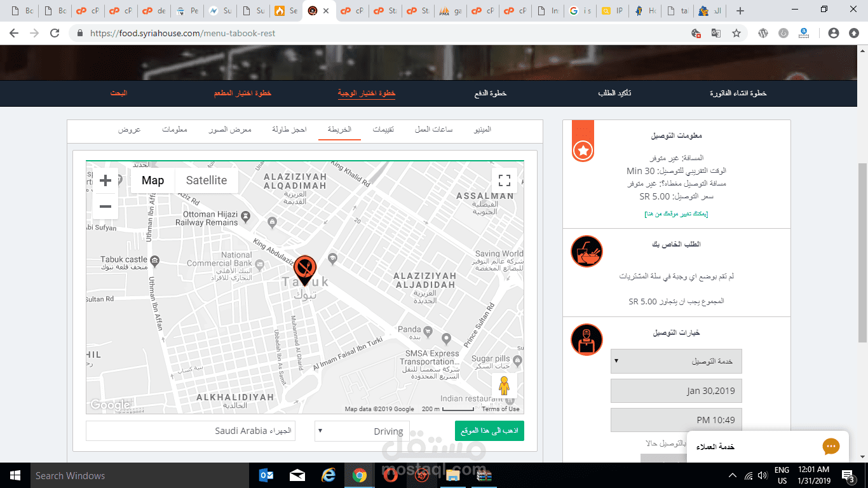Switch to the Google "i s" browser tab
Image resolution: width=868 pixels, height=488 pixels.
coord(581,11)
